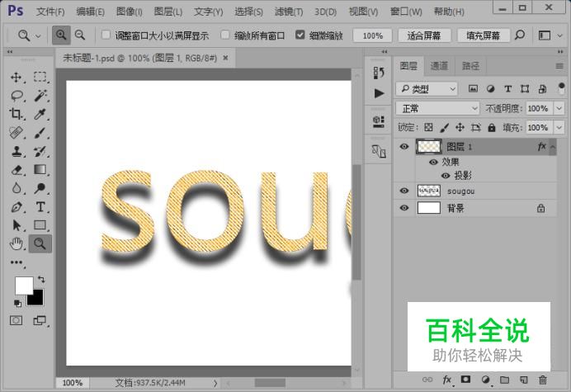Select the Rectangle shape tool
571x392 pixels.
coord(40,225)
